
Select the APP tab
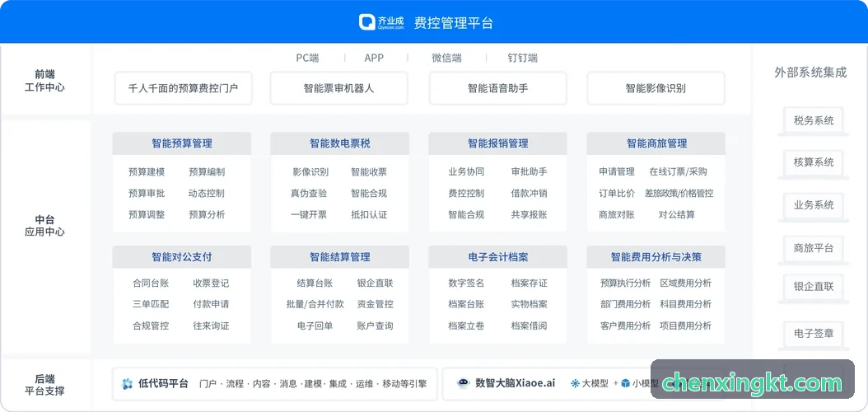point(374,58)
